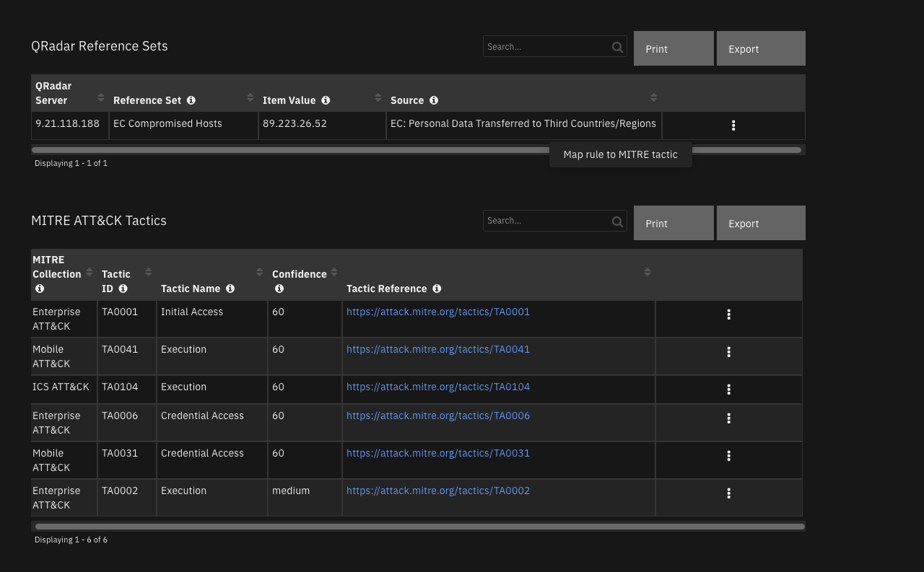Click the Confidence column info icon
The width and height of the screenshot is (924, 572).
(x=279, y=289)
